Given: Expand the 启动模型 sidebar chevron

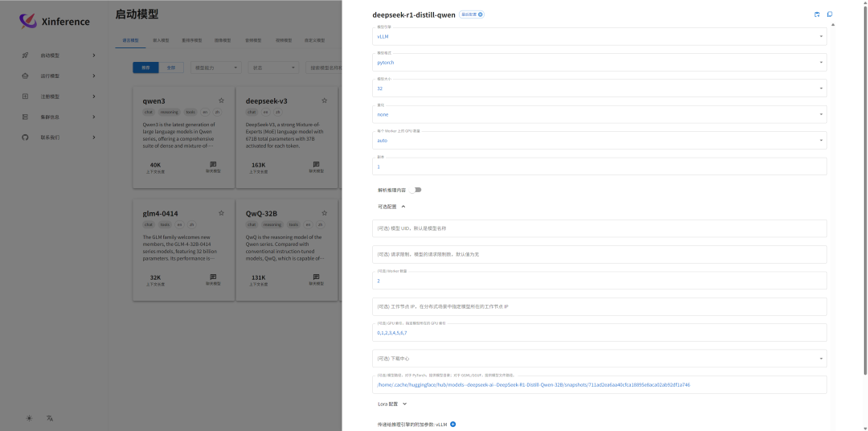Looking at the screenshot, I should (93, 55).
